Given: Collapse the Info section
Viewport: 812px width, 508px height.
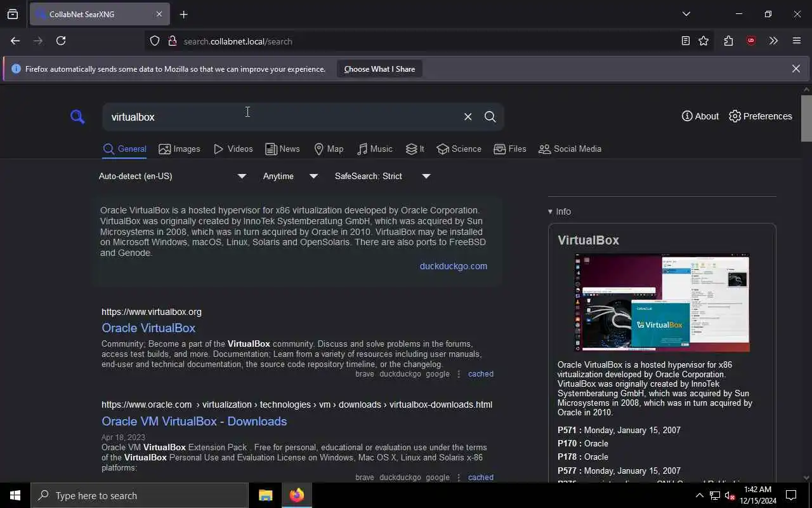Looking at the screenshot, I should 560,211.
